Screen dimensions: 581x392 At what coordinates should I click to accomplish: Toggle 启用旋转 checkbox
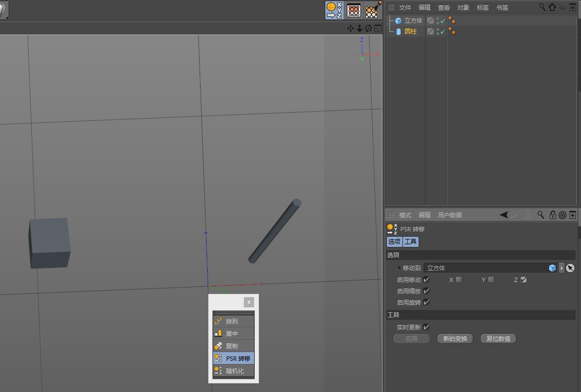click(x=426, y=302)
